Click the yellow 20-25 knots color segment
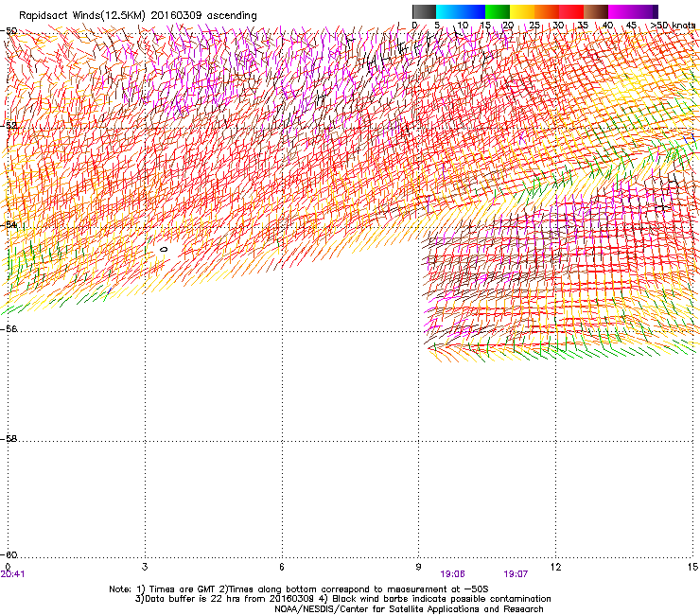The image size is (700, 615). click(522, 11)
